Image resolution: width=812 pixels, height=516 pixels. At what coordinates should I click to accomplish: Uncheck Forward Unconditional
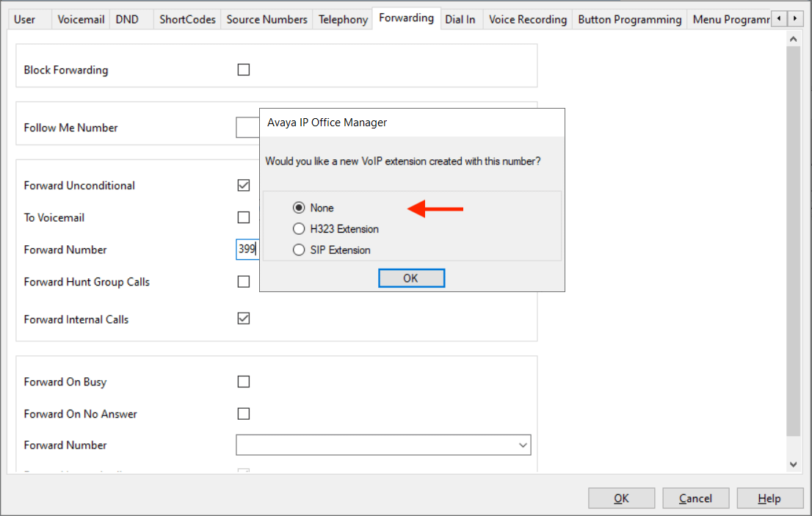pos(244,186)
